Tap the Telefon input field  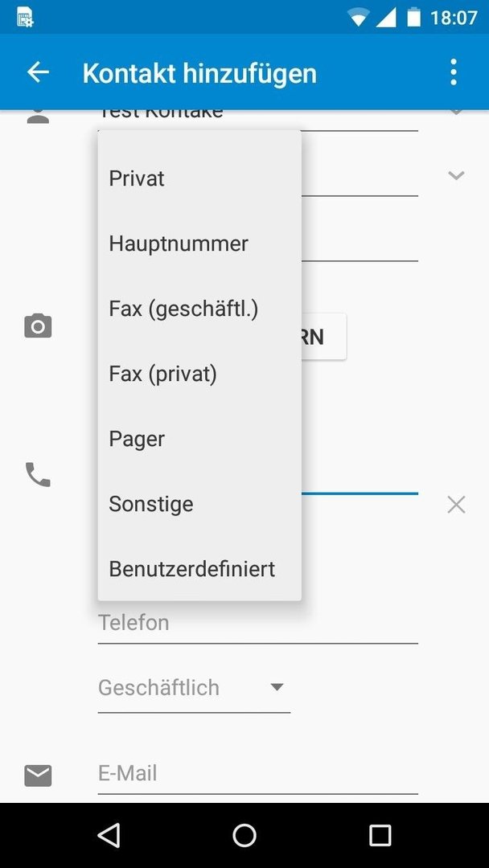coord(257,624)
